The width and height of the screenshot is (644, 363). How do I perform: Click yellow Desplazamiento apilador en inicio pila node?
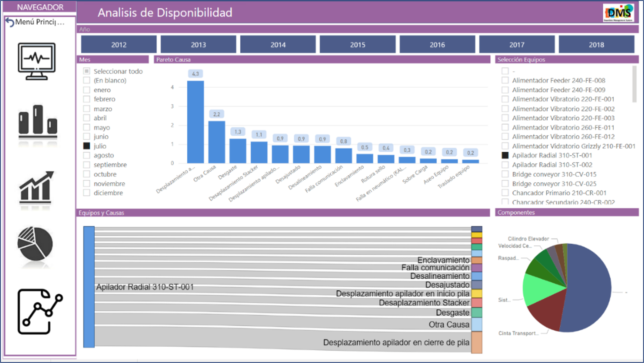pyautogui.click(x=476, y=294)
